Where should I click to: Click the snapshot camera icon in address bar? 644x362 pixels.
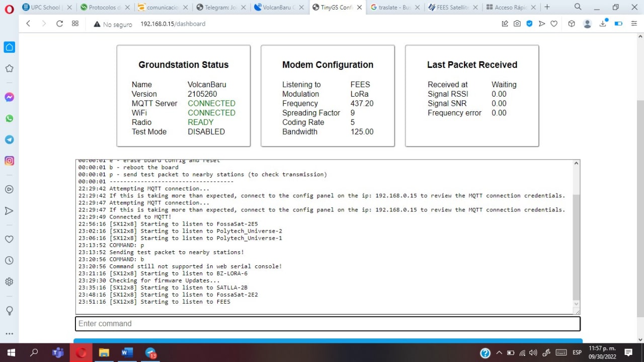(517, 24)
